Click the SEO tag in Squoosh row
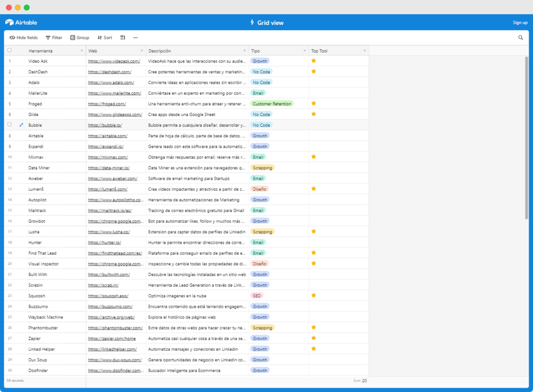533x392 pixels. [257, 296]
